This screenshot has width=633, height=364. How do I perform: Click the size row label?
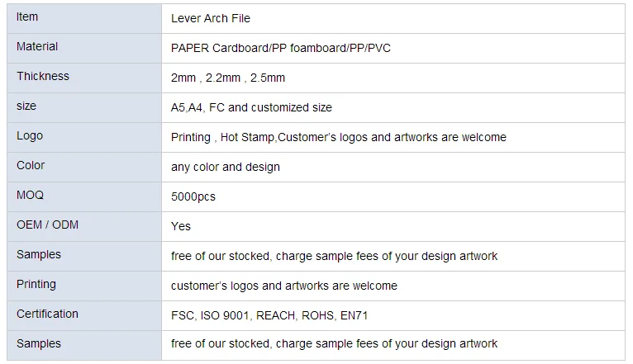coord(26,106)
